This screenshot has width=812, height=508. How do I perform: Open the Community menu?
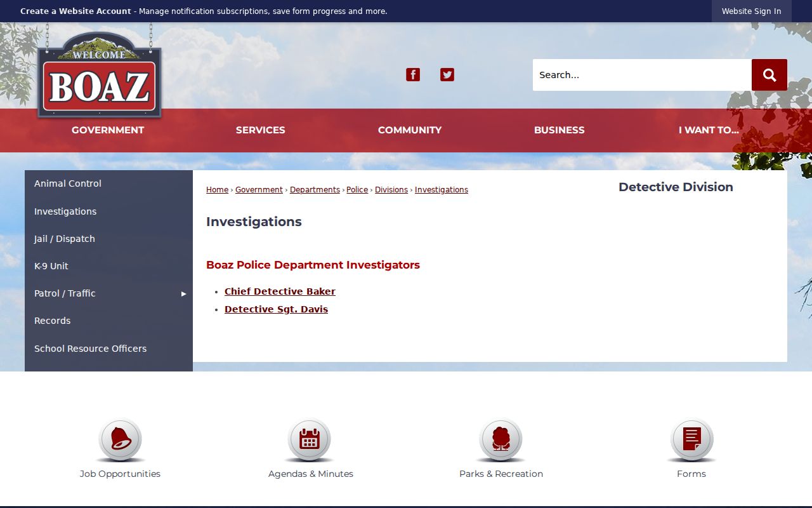point(410,130)
